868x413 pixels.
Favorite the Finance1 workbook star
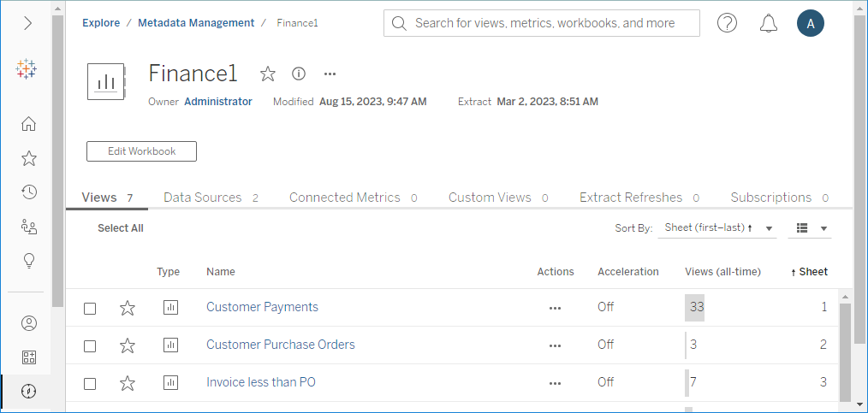pyautogui.click(x=268, y=74)
